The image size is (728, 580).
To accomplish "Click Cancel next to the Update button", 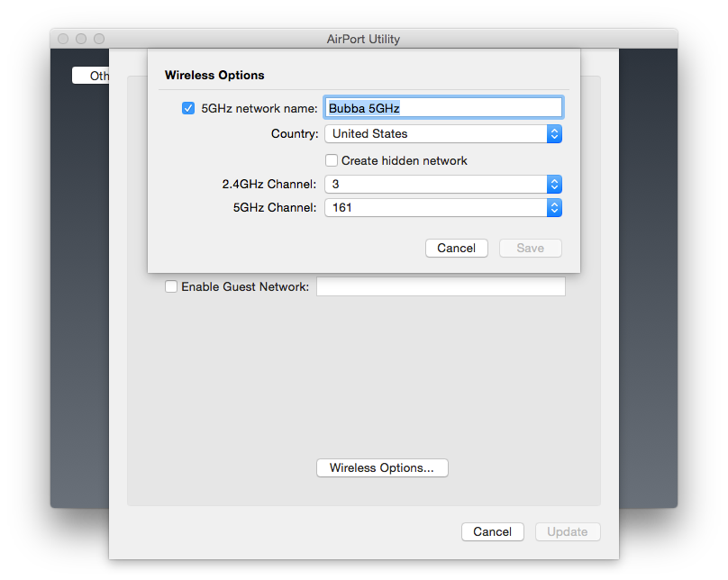I will coord(493,531).
